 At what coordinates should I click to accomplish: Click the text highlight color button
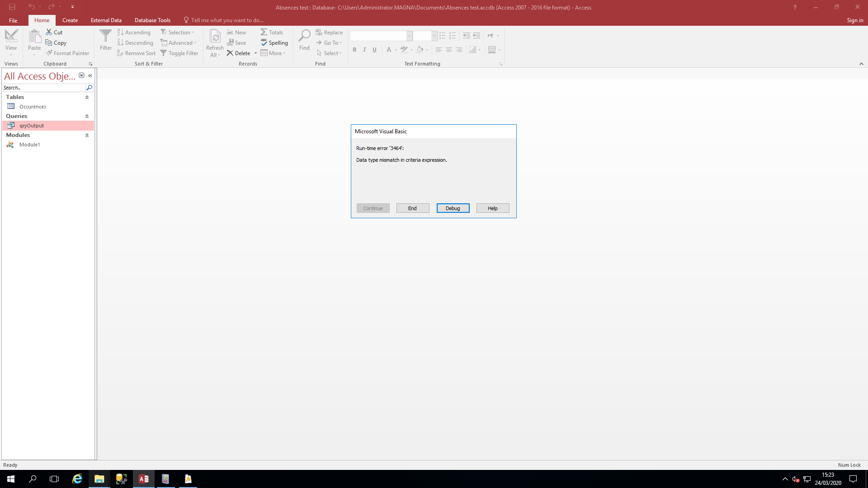click(x=404, y=50)
